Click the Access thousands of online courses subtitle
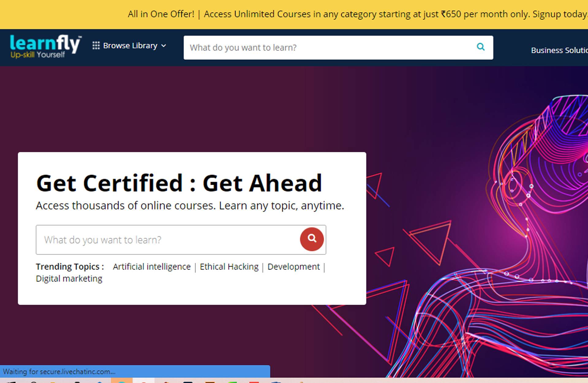 coord(190,206)
